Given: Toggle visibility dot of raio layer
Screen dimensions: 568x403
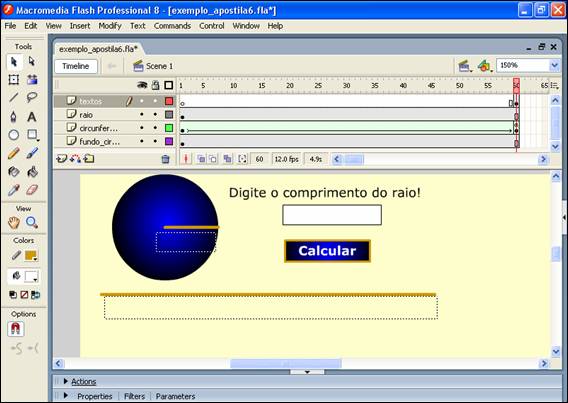Looking at the screenshot, I should coord(142,114).
